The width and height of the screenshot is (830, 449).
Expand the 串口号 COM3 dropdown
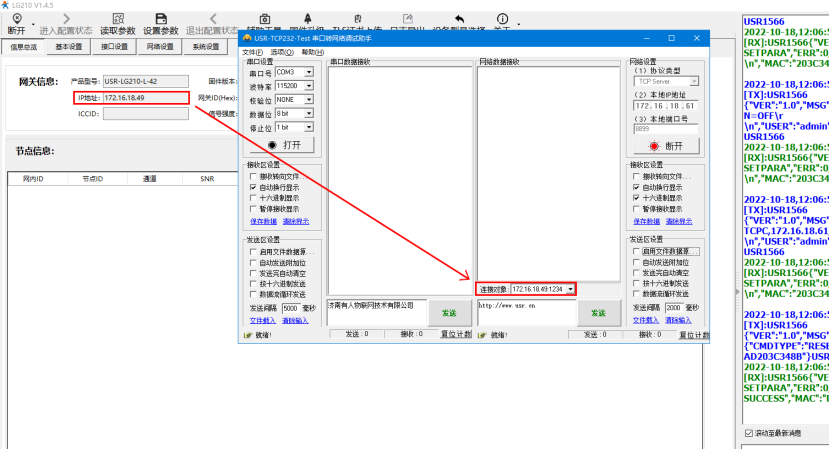click(x=309, y=72)
